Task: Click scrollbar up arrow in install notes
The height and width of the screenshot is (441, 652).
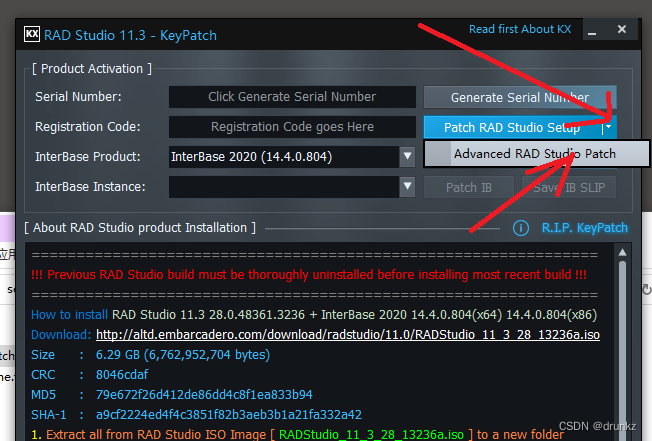Action: (622, 252)
